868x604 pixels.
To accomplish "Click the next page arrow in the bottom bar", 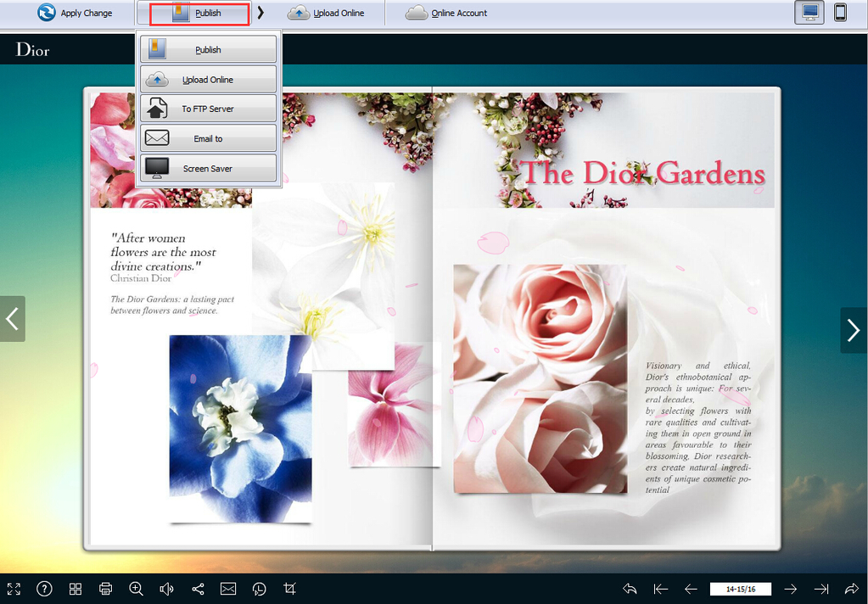I will tap(791, 589).
